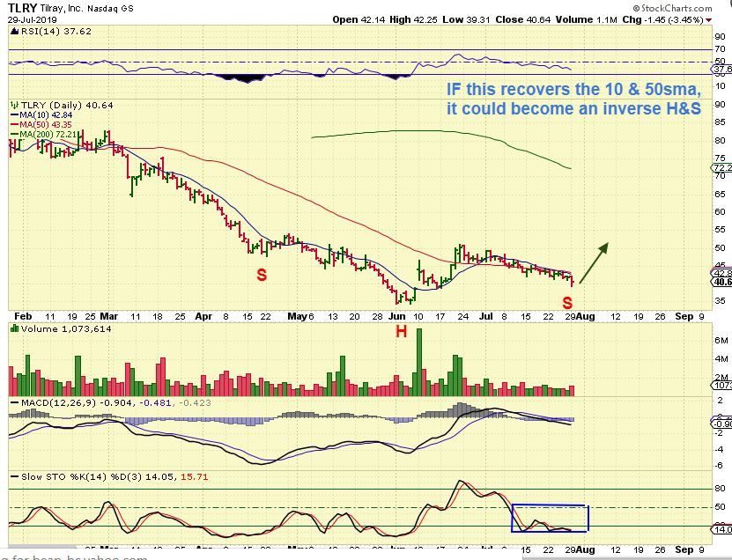Image resolution: width=732 pixels, height=560 pixels.
Task: Click the green upward arrow annotation
Action: coord(594,262)
